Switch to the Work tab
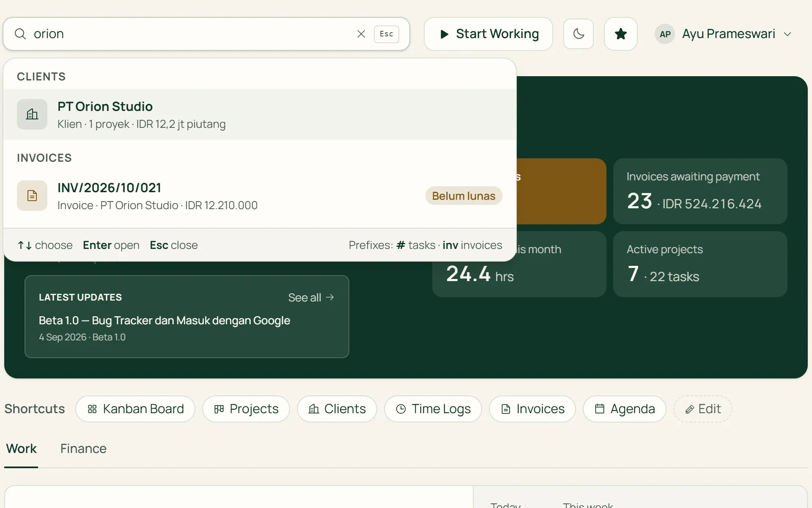Image resolution: width=812 pixels, height=508 pixels. click(21, 449)
